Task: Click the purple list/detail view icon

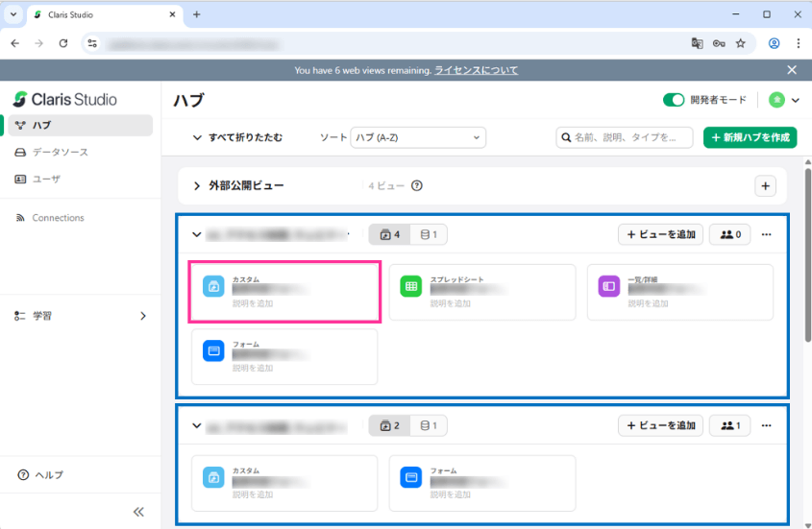Action: coord(608,286)
